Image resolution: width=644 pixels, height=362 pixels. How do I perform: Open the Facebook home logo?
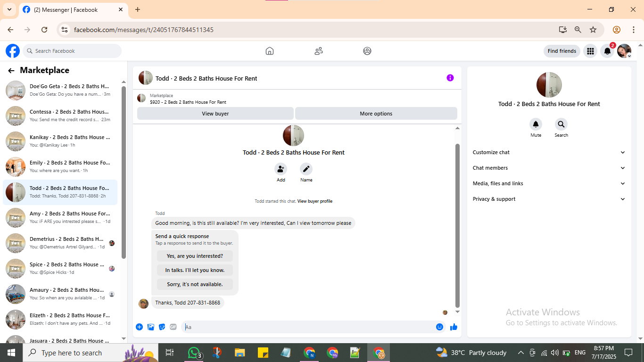pyautogui.click(x=13, y=51)
